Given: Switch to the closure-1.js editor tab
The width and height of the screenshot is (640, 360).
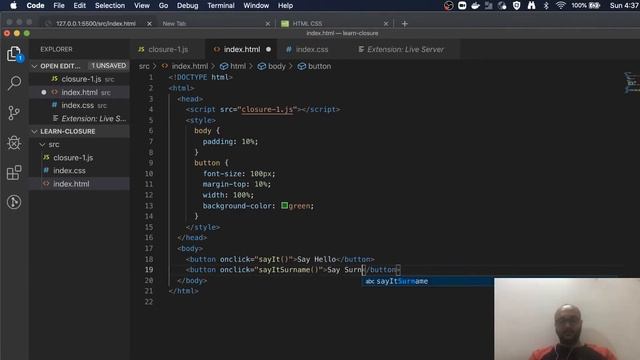Looking at the screenshot, I should click(168, 49).
